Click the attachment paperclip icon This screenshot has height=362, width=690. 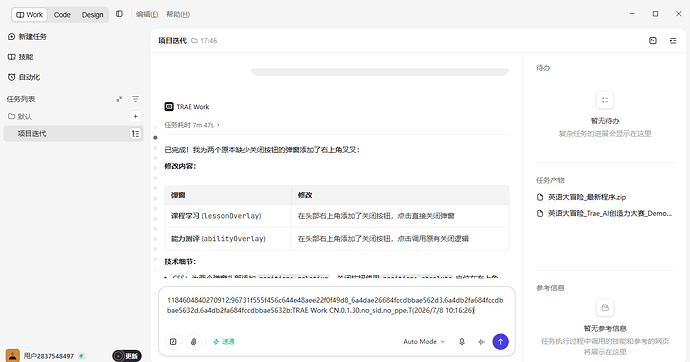(193, 341)
